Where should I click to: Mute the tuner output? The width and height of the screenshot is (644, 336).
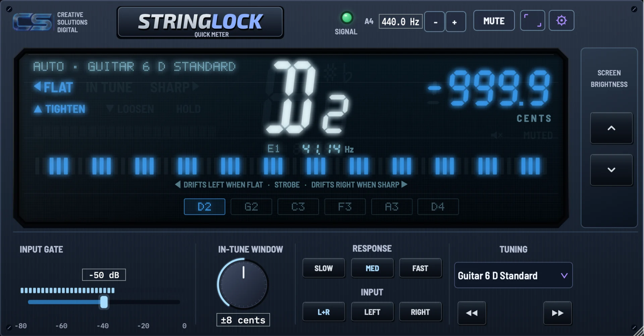(x=494, y=21)
